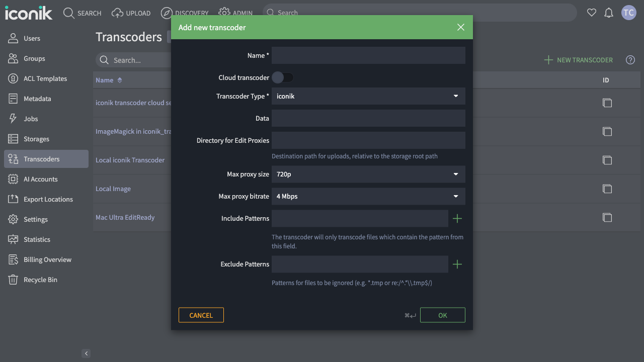644x362 pixels.
Task: Confirm the dialog with OK
Action: 442,315
